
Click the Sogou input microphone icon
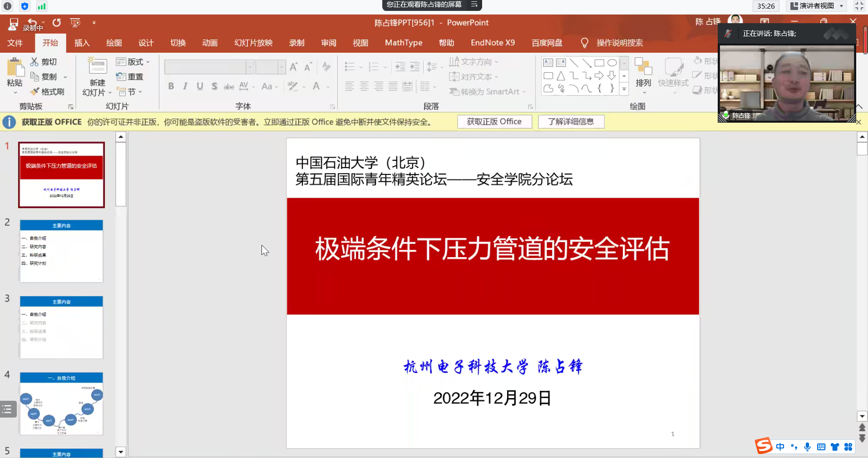click(x=807, y=447)
